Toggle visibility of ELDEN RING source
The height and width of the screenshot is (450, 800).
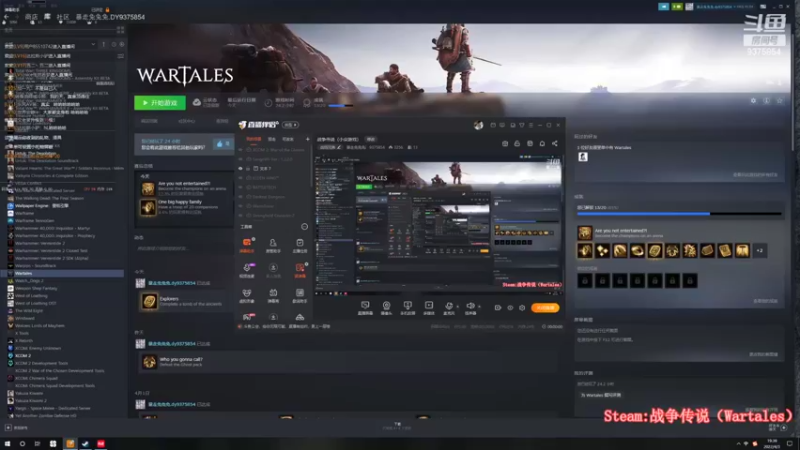tap(241, 178)
